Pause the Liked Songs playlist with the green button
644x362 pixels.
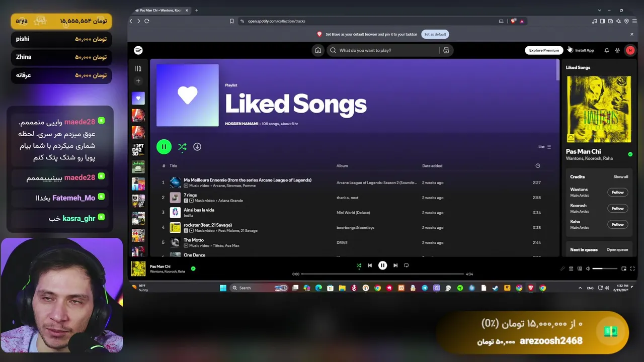164,147
